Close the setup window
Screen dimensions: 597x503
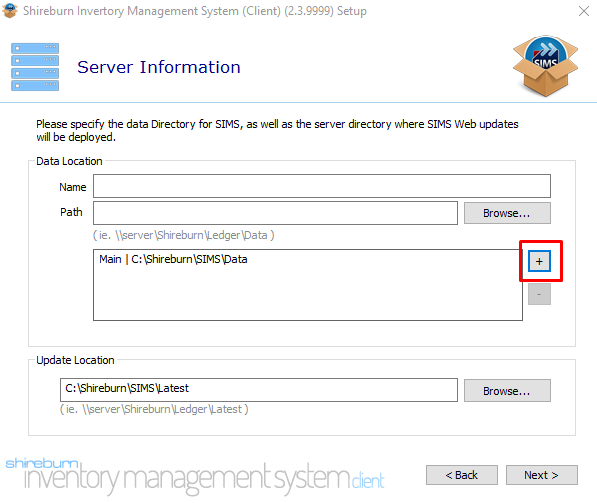pos(584,11)
